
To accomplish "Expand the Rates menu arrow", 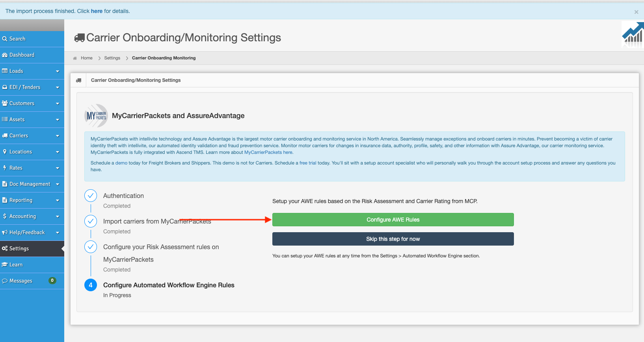I will tap(58, 168).
